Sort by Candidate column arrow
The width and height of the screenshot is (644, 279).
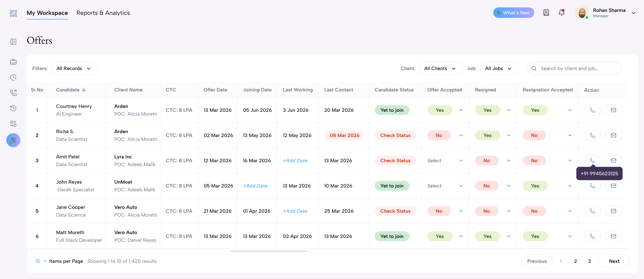pos(84,90)
